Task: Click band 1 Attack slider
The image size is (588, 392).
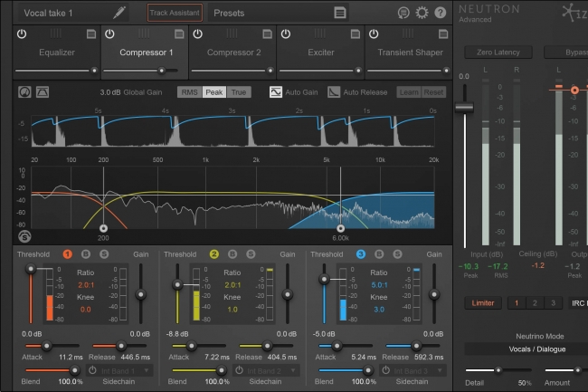Action: click(52, 346)
